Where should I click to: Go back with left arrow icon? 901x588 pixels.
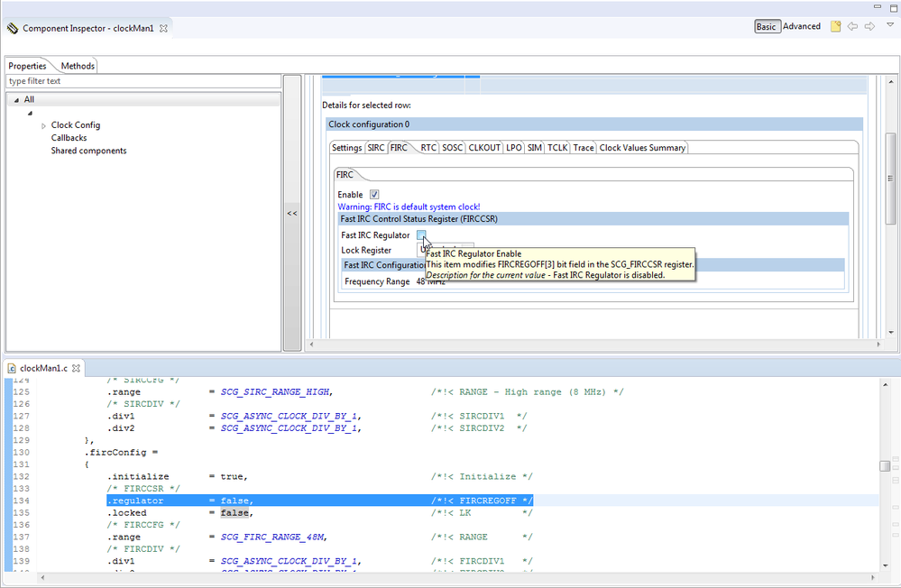tap(852, 26)
